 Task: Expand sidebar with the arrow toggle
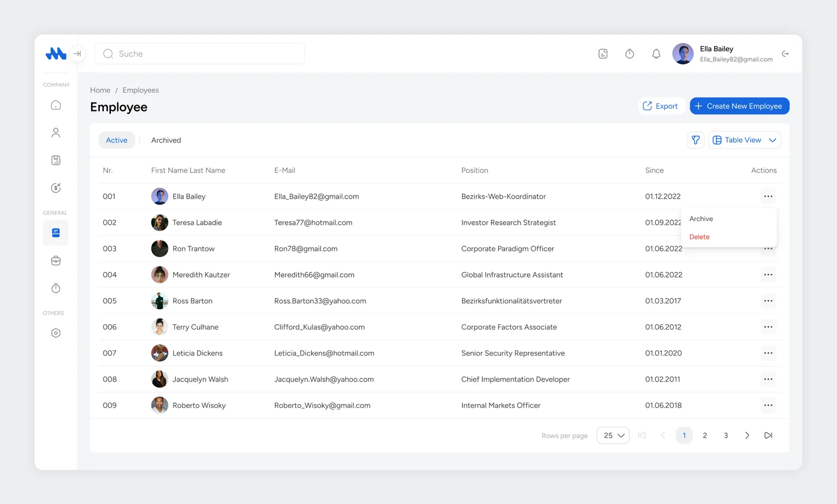77,53
